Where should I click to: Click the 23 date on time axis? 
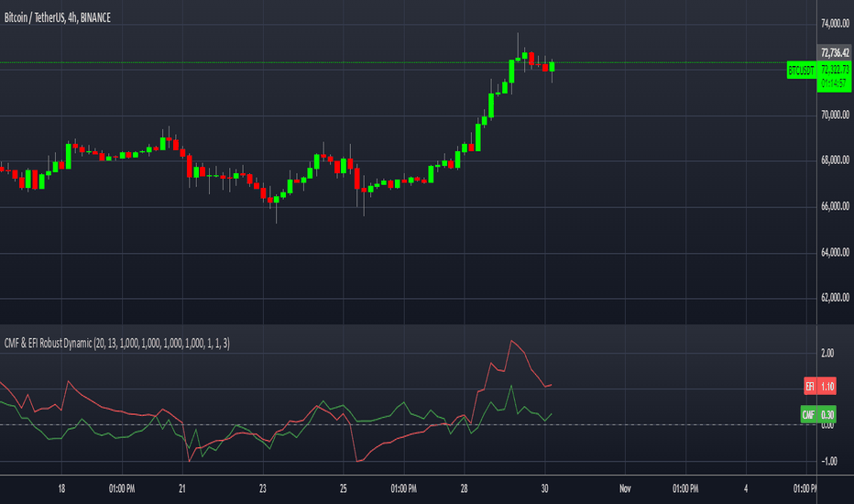click(263, 488)
